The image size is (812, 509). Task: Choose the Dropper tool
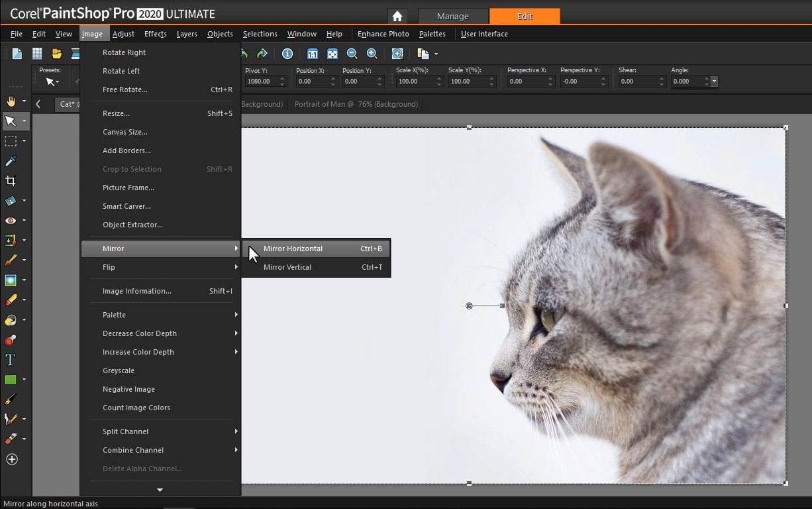point(11,161)
